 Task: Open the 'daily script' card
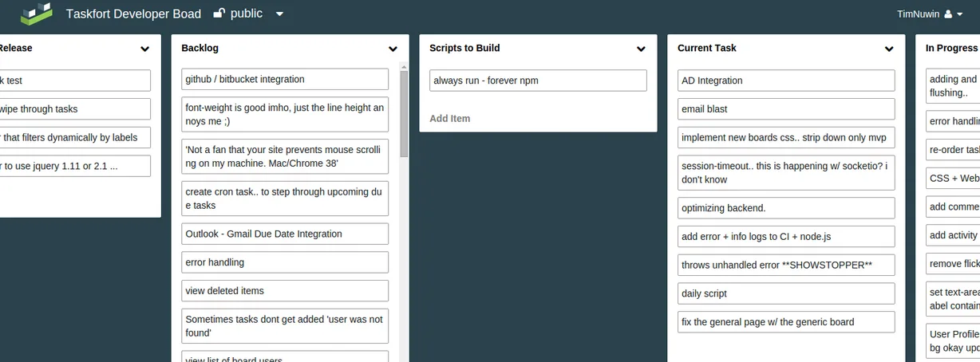[x=786, y=293]
